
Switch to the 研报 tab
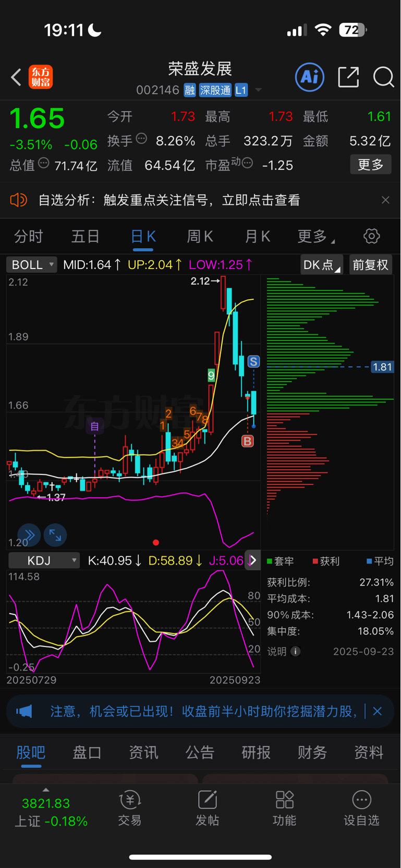pyautogui.click(x=256, y=752)
